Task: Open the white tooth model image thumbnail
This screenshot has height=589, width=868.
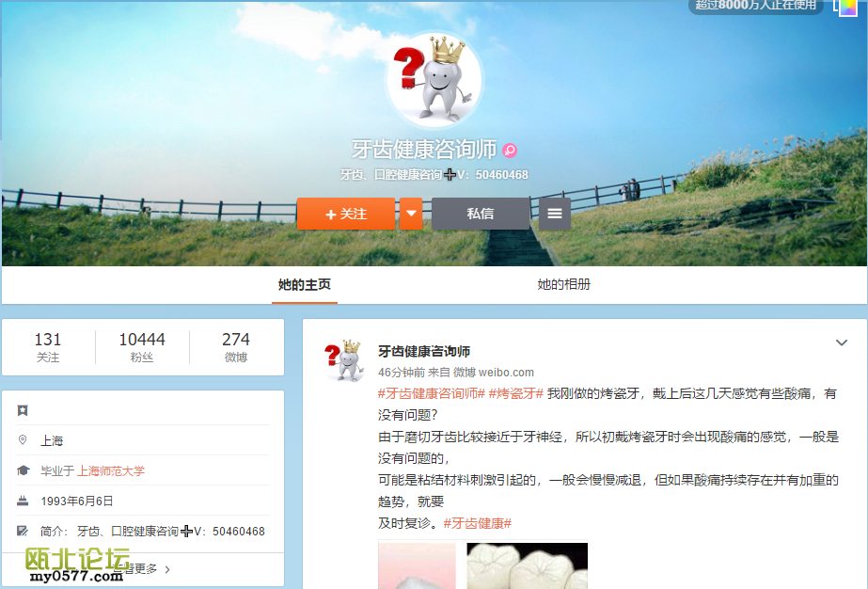Action: tap(528, 565)
